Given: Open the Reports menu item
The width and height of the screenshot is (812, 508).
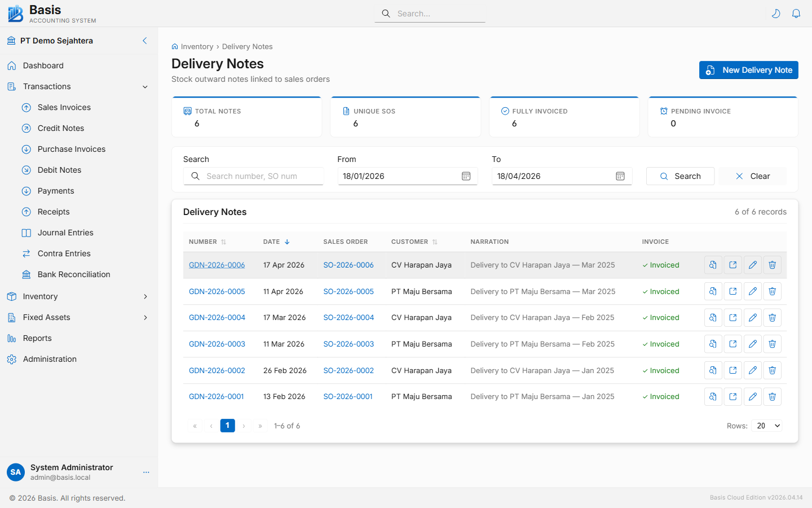Looking at the screenshot, I should click(x=38, y=338).
